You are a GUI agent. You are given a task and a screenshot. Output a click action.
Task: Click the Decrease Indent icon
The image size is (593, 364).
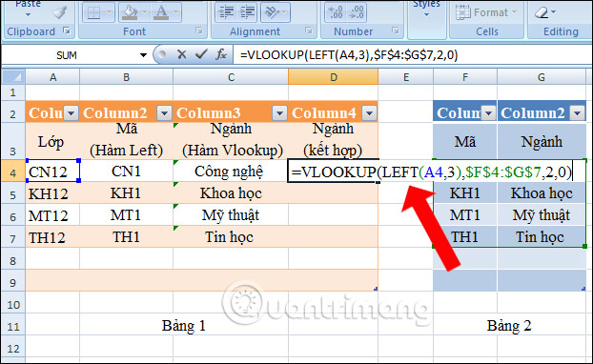pos(227,12)
